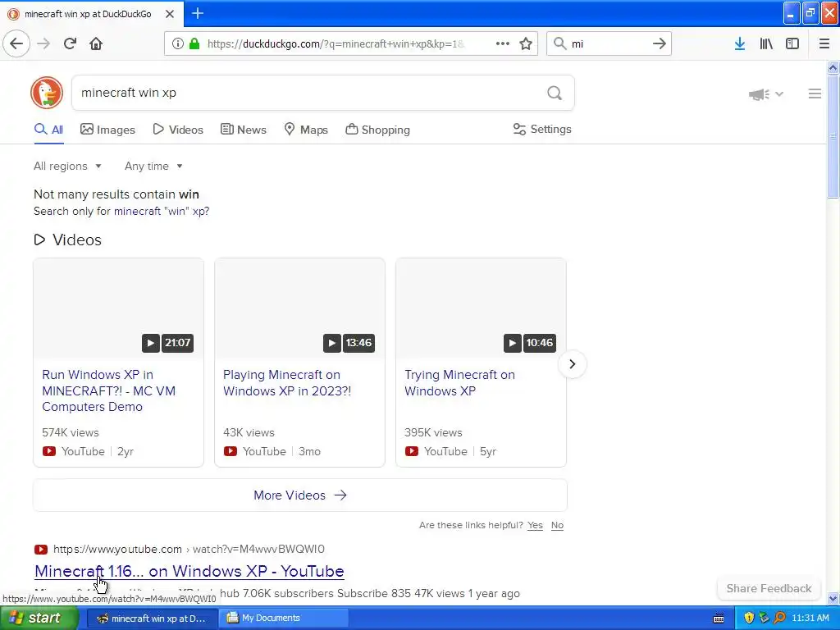The width and height of the screenshot is (840, 630).
Task: Click the youtube.com result URL
Action: [x=189, y=549]
